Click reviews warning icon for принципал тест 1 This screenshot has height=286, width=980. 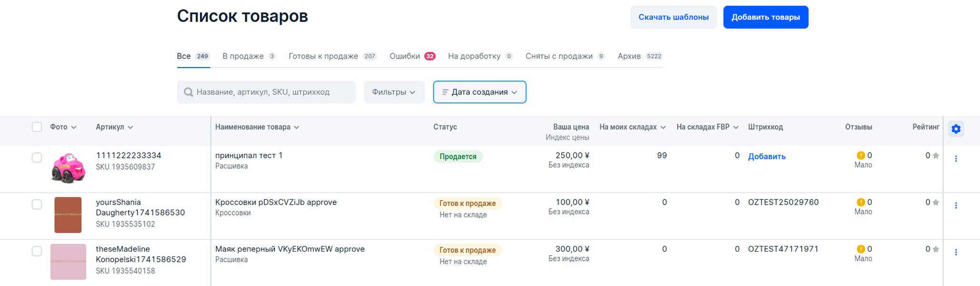point(861,155)
